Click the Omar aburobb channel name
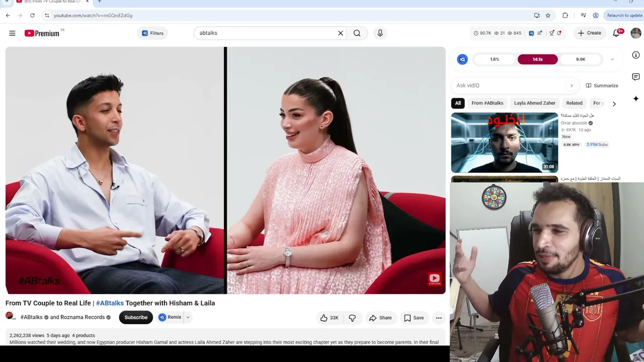The height and width of the screenshot is (362, 644). 574,123
